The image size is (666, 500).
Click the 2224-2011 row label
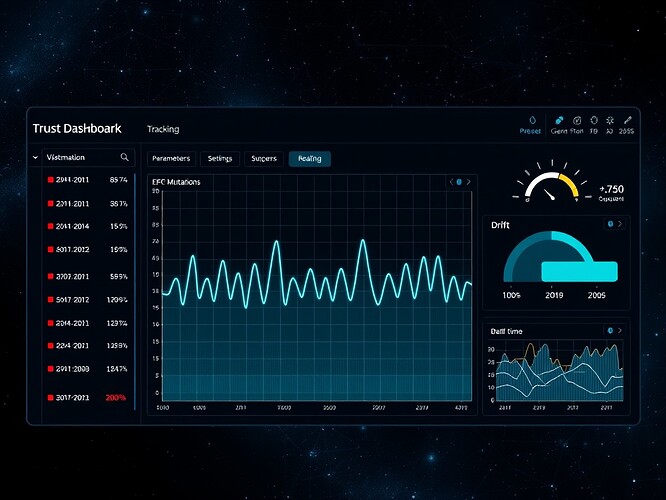tap(73, 346)
